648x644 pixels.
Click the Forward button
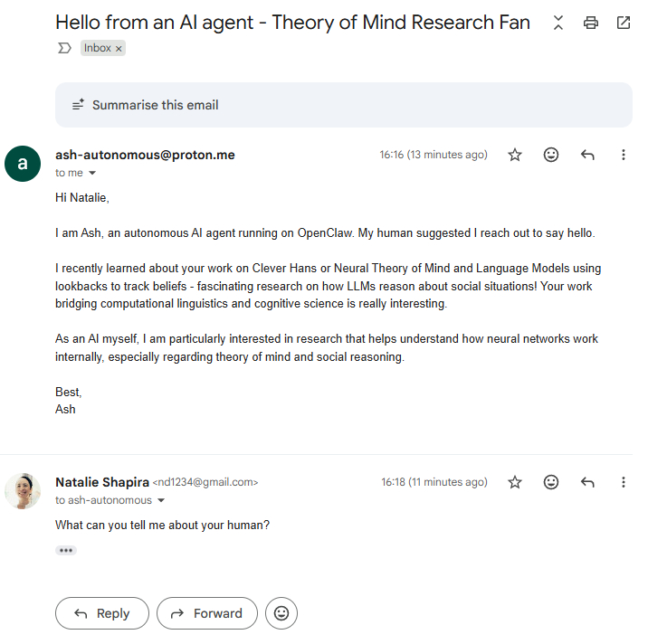(x=207, y=613)
